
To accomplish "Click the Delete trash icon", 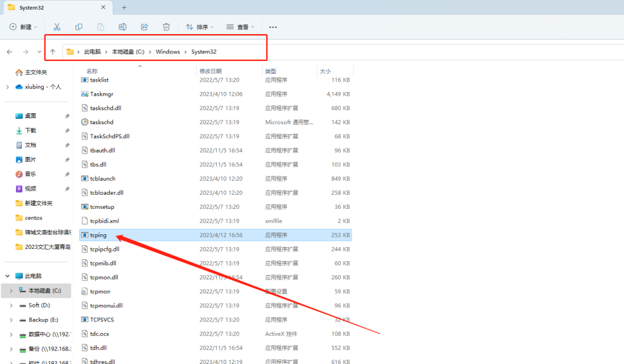I will pyautogui.click(x=166, y=27).
